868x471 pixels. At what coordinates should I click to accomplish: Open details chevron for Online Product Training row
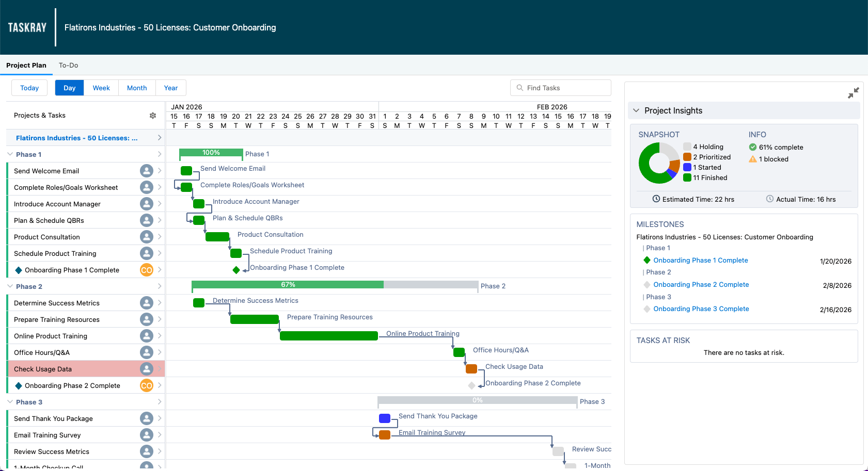[160, 336]
